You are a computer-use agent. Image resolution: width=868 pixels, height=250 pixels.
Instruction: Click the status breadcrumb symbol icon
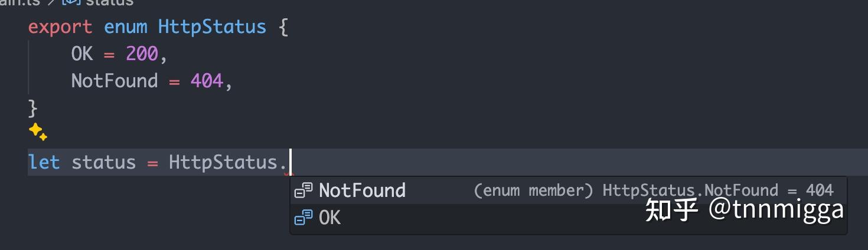point(71,2)
